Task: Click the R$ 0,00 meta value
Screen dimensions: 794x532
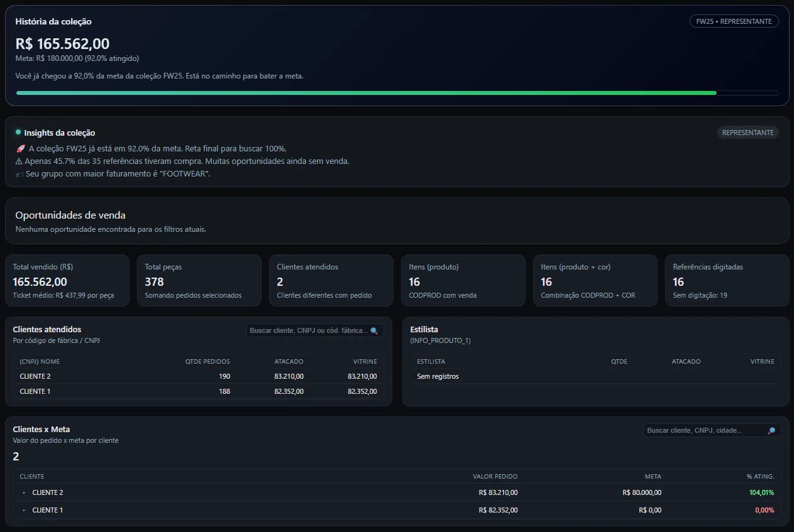Action: (x=650, y=510)
